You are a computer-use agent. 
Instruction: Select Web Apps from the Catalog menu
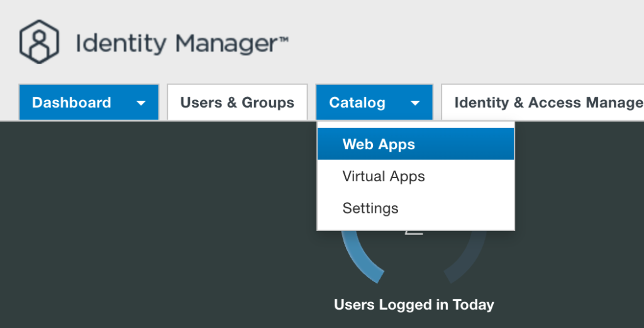[x=379, y=144]
